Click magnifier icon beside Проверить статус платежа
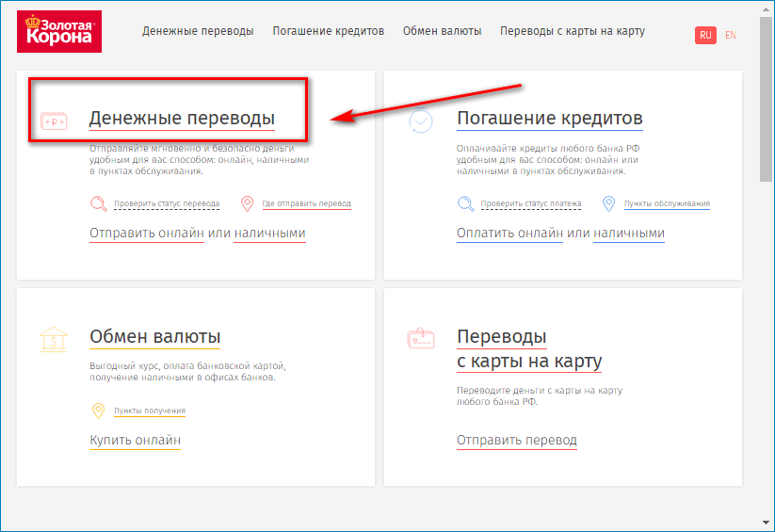The width and height of the screenshot is (775, 532). click(x=465, y=203)
